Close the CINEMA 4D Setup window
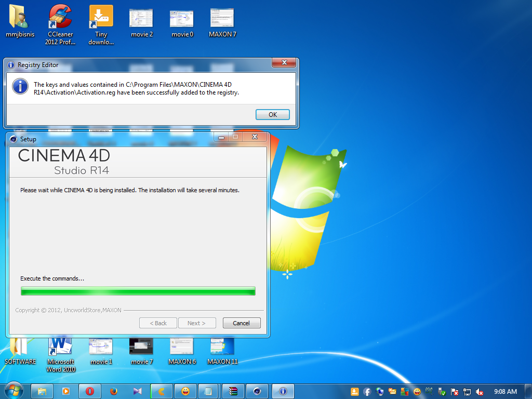This screenshot has width=532, height=399. coord(255,137)
